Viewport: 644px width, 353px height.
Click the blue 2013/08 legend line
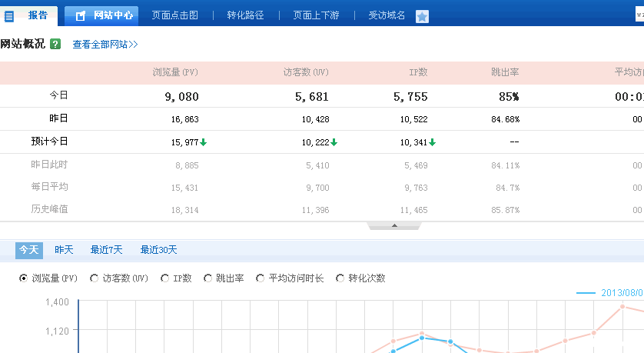pyautogui.click(x=586, y=293)
